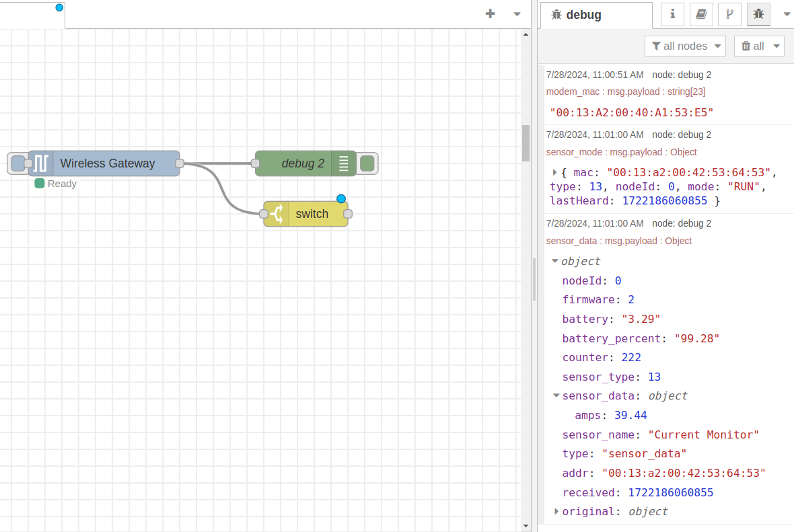Click 'node: debug 2' on the 11:00:51 AM message
The height and width of the screenshot is (532, 794).
pos(682,75)
